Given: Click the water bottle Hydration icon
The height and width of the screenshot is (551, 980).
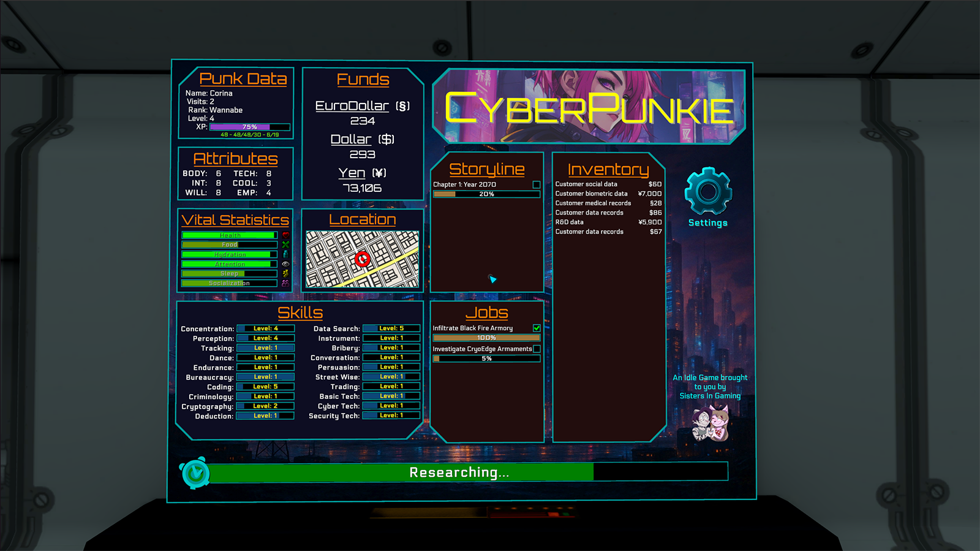Looking at the screenshot, I should [x=285, y=254].
